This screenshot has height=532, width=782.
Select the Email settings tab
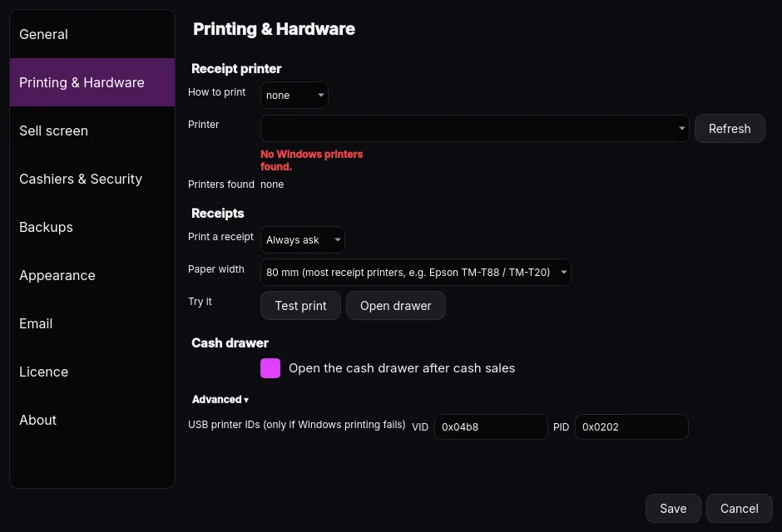point(92,324)
